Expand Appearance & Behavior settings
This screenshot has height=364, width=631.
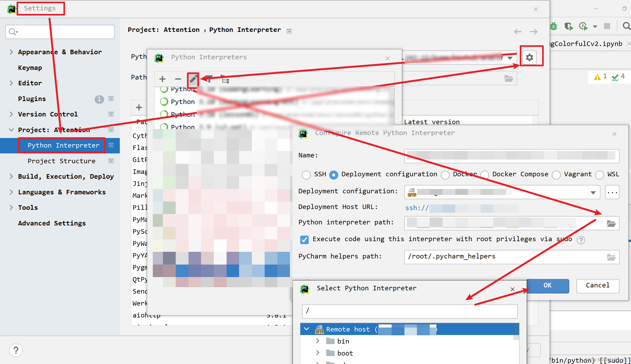tap(11, 52)
